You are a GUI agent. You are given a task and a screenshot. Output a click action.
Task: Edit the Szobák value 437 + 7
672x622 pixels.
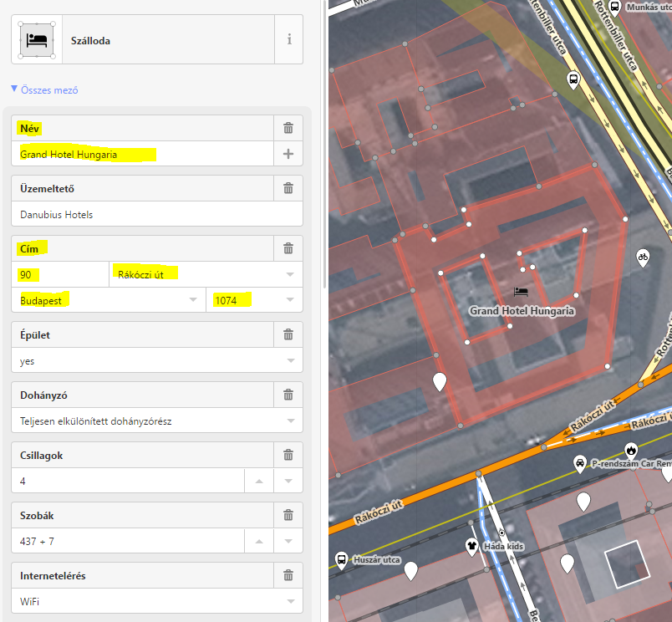pyautogui.click(x=128, y=542)
